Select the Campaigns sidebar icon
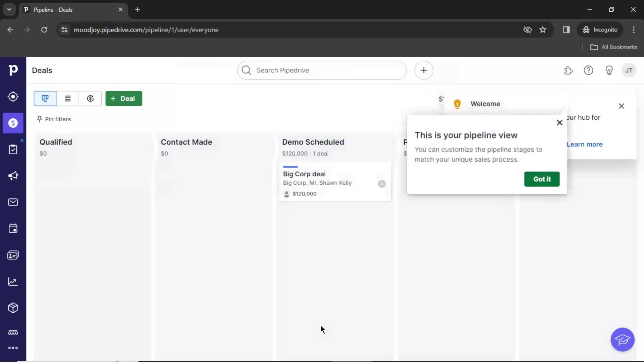 click(13, 176)
